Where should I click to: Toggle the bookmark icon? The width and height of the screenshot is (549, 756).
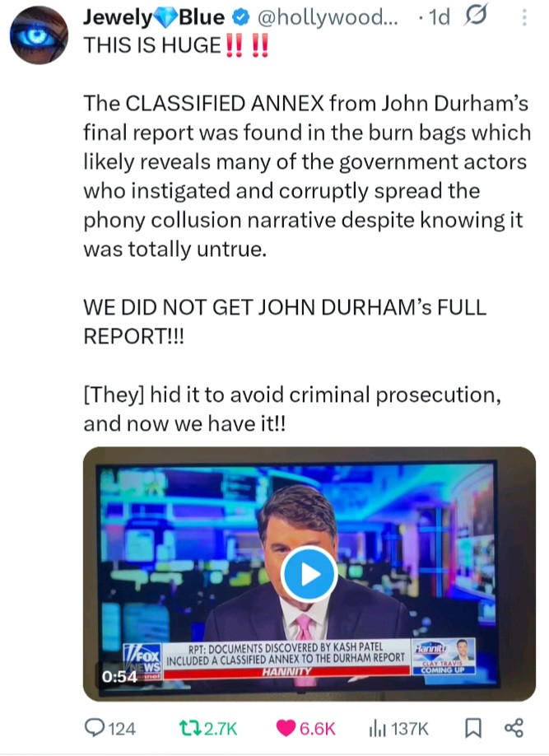pos(472,728)
